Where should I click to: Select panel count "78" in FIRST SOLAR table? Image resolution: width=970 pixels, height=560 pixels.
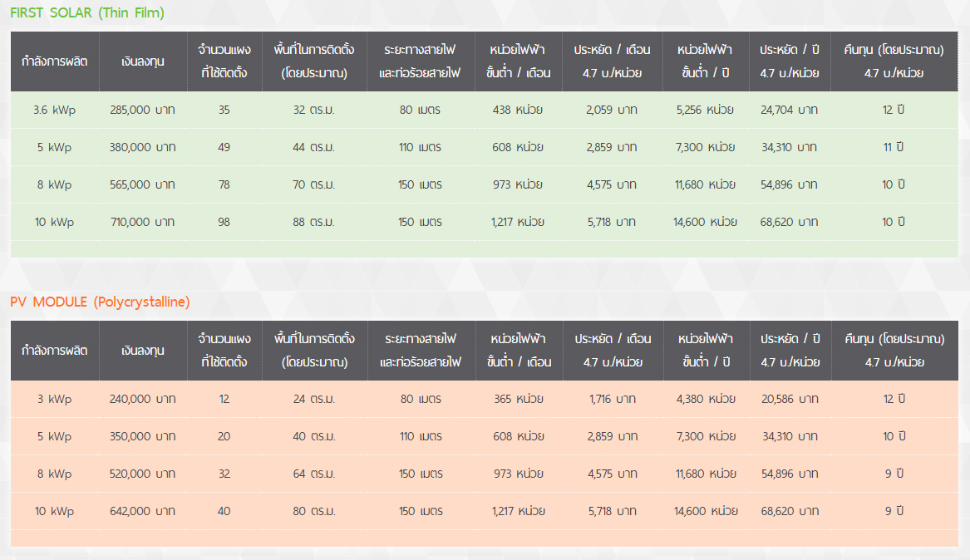(224, 184)
